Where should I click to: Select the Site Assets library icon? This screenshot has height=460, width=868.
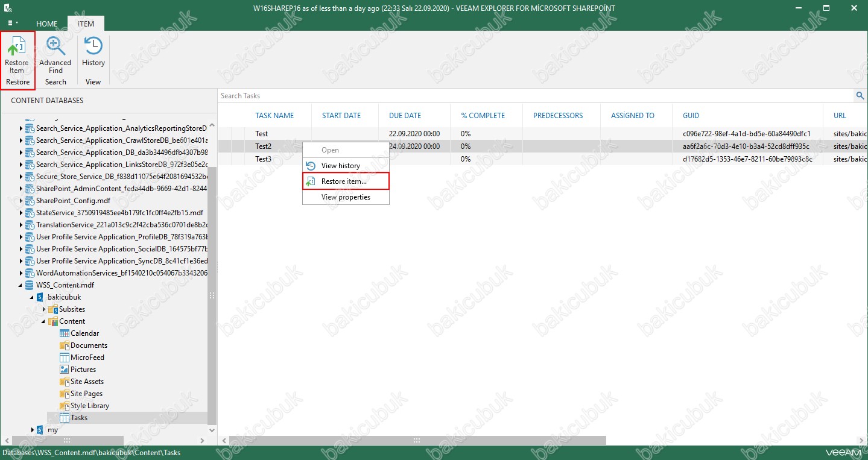click(65, 382)
